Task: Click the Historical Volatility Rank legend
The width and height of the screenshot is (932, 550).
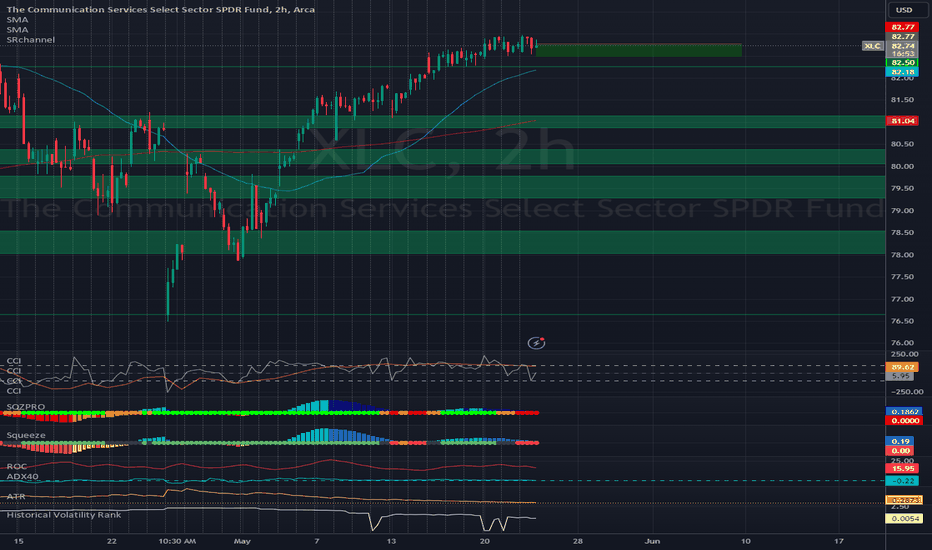Action: tap(64, 515)
